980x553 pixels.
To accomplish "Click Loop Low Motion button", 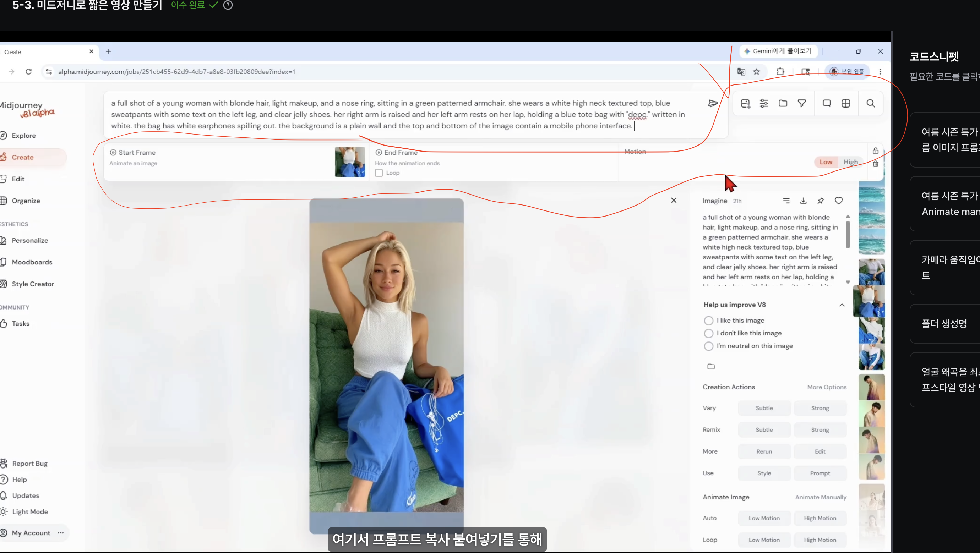I will click(764, 540).
